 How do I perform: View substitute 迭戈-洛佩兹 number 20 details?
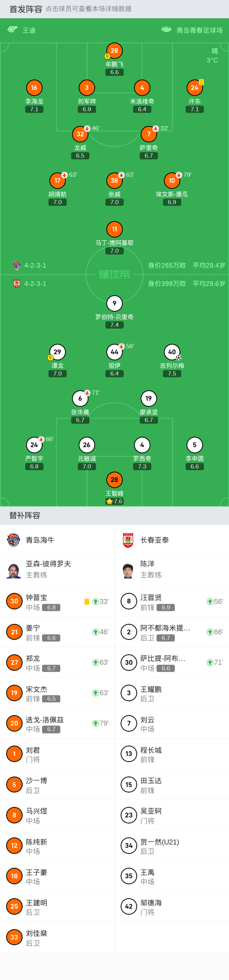click(x=57, y=723)
